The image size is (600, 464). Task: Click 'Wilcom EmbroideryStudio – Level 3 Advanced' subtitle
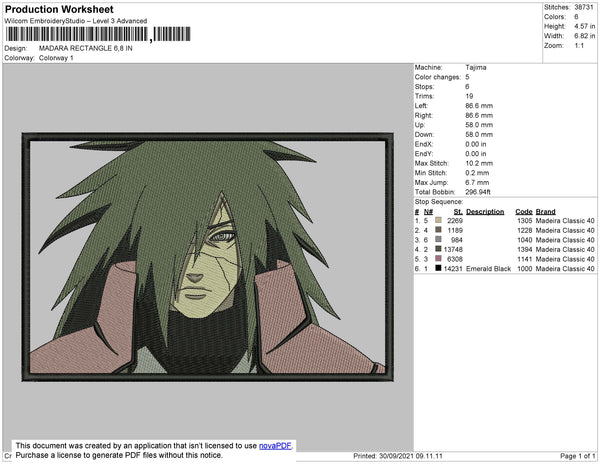[76, 21]
